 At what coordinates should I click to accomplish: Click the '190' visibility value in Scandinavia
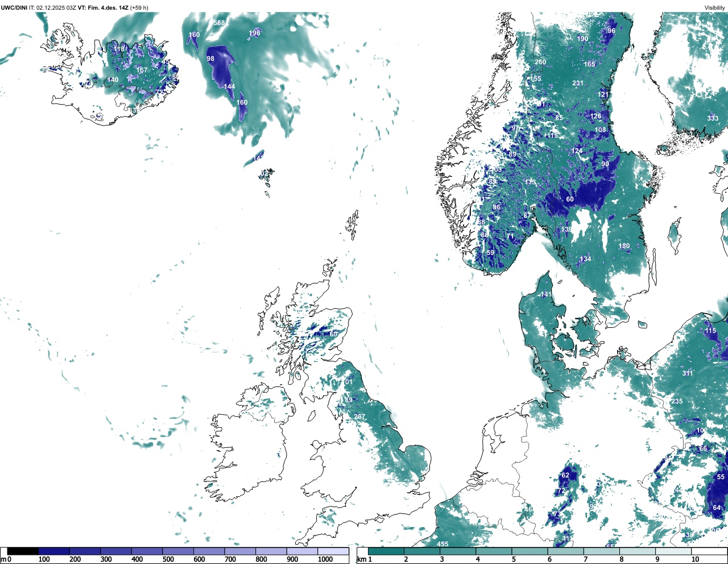pos(583,39)
